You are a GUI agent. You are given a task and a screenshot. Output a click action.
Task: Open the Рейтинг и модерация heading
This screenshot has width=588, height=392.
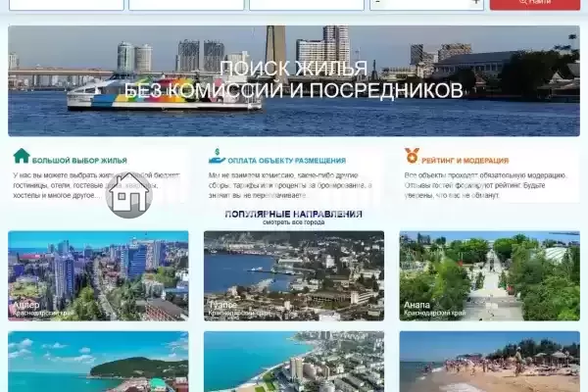[465, 161]
